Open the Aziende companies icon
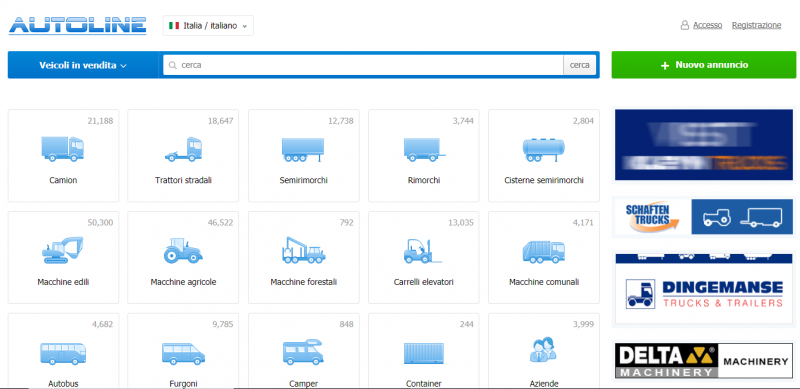Screen dimensions: 800x389 pyautogui.click(x=543, y=350)
